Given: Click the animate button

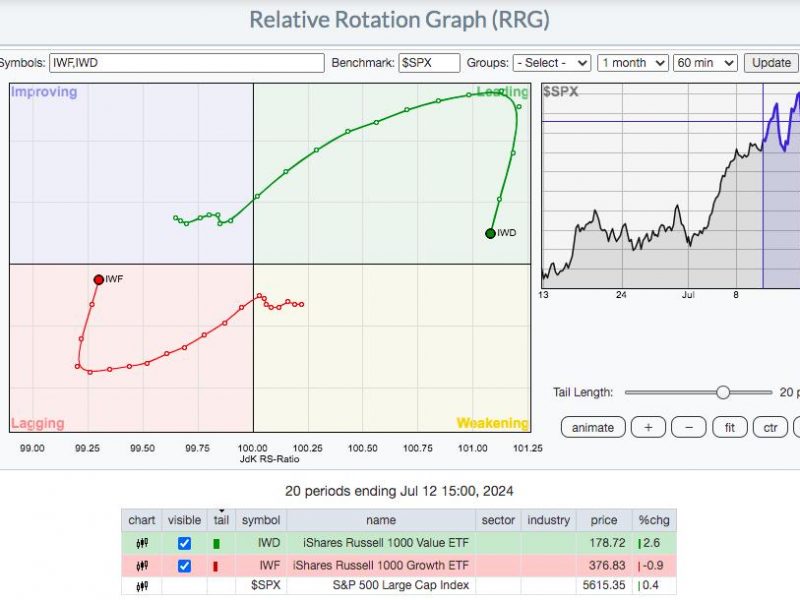Looking at the screenshot, I should [x=593, y=428].
